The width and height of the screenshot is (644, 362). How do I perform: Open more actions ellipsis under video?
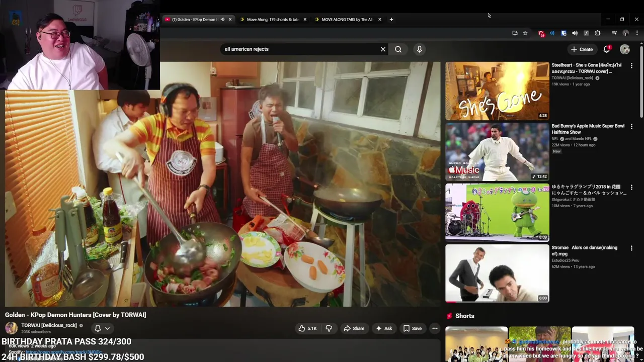click(x=435, y=328)
